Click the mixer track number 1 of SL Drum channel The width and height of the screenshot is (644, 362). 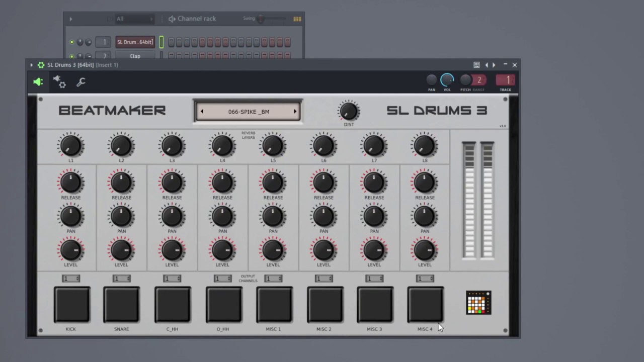104,42
